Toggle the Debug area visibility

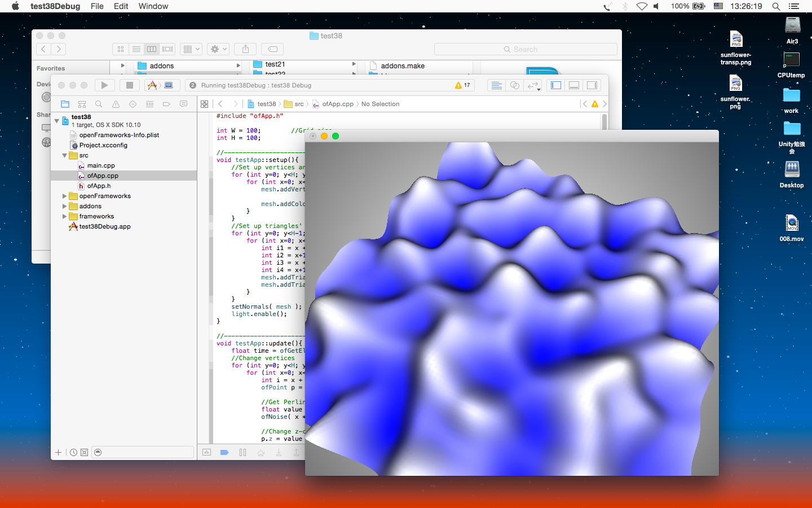point(574,85)
